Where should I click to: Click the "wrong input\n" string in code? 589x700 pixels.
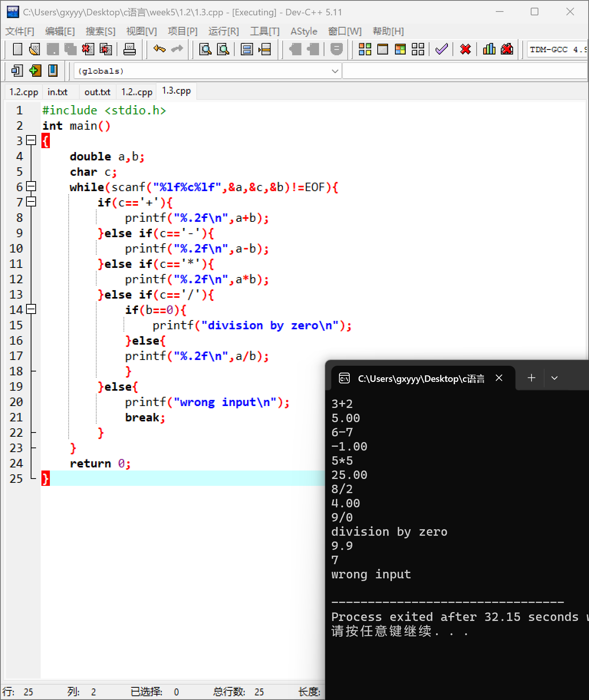coord(225,402)
